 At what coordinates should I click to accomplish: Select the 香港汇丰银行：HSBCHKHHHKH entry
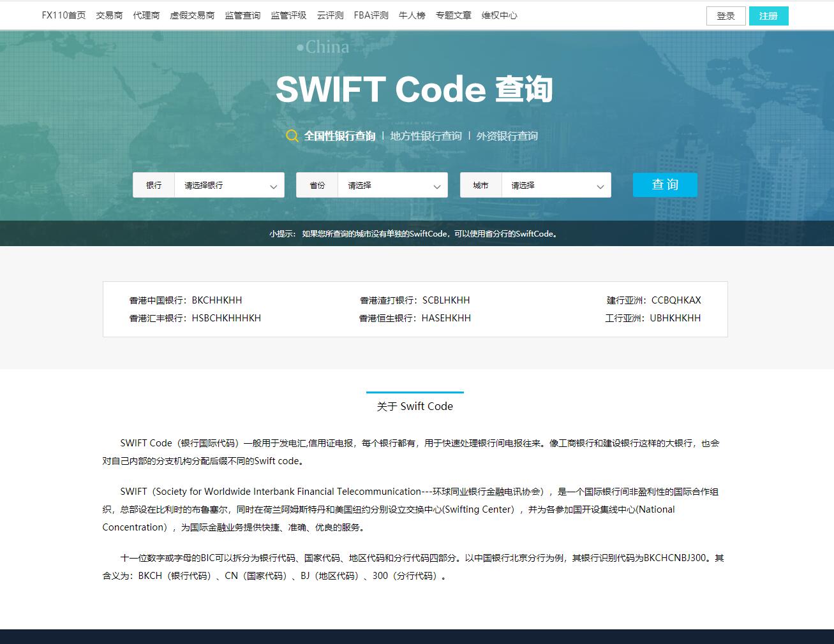point(195,318)
